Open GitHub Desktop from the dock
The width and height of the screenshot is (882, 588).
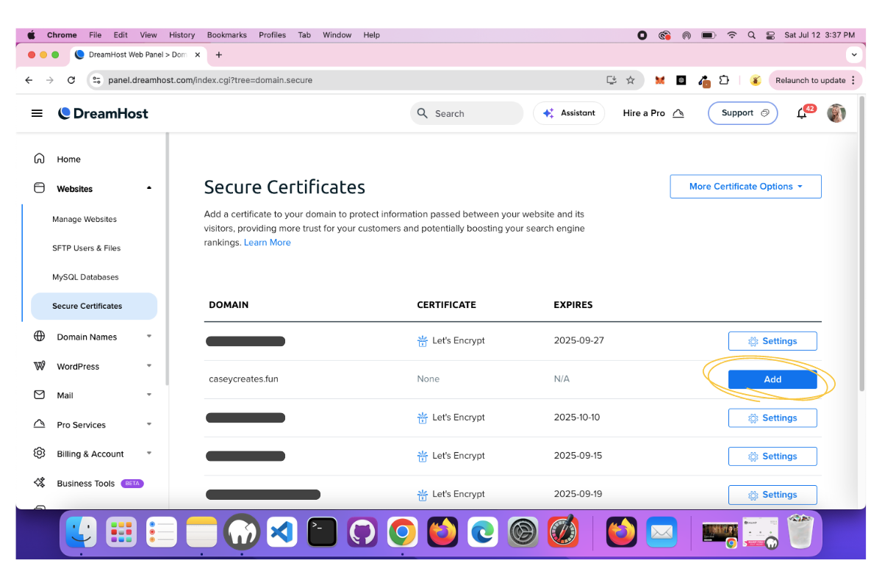coord(362,531)
